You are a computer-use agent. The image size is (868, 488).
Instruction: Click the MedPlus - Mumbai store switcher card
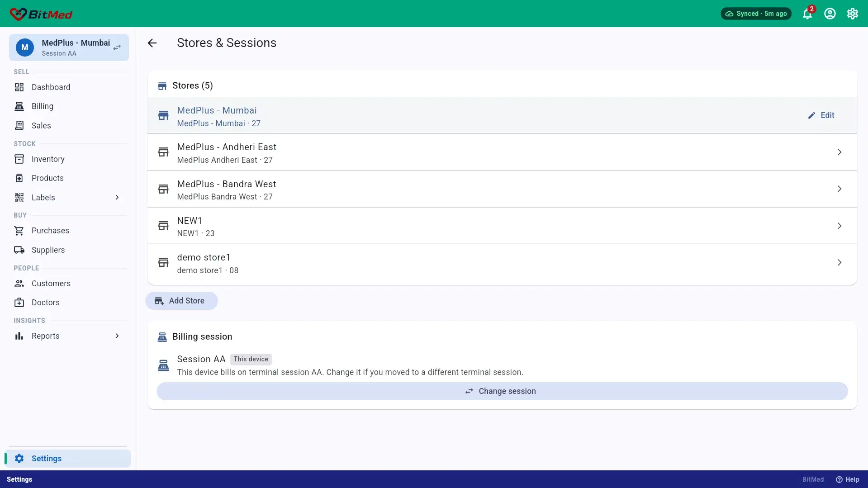tap(69, 47)
